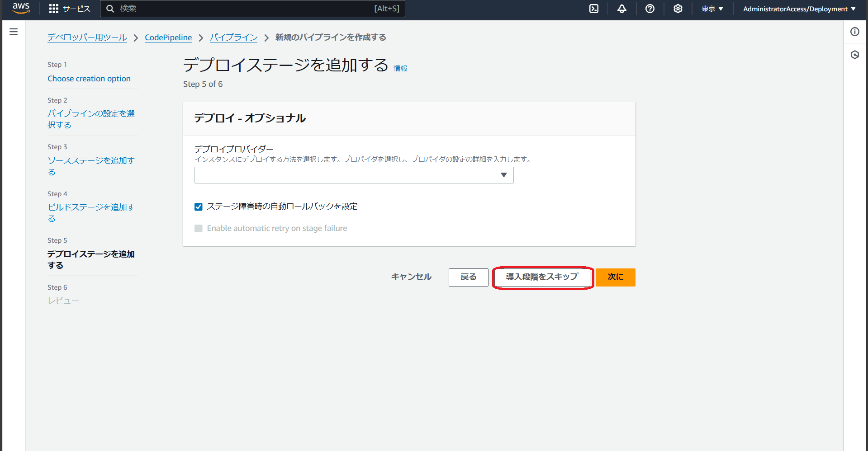Open the デプロイプロバイダー dropdown
Screen dimensions: 868x451
click(354, 175)
